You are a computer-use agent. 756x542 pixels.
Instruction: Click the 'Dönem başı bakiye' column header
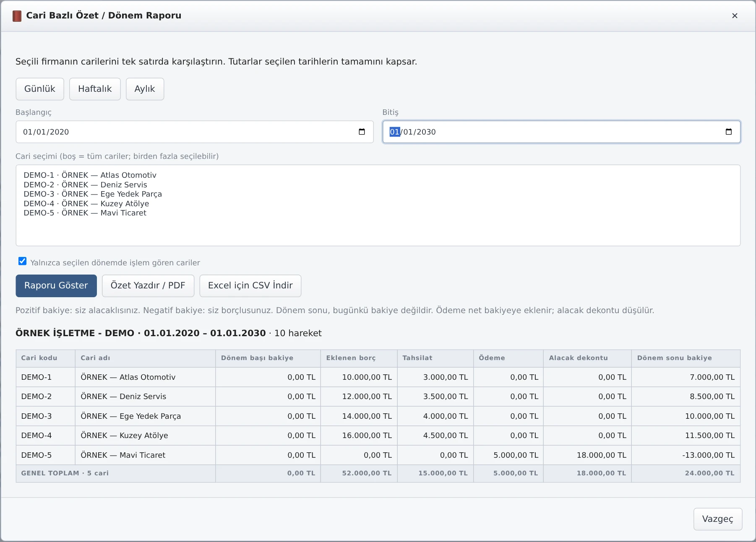(268, 358)
